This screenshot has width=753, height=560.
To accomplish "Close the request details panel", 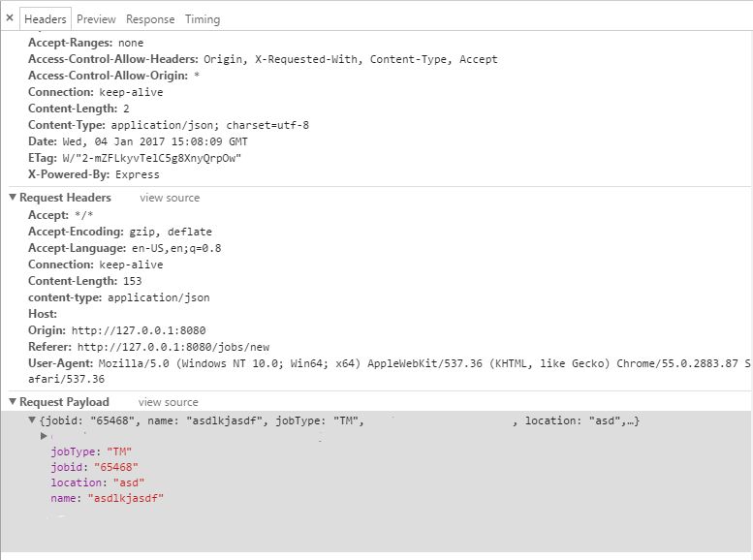I will click(10, 18).
